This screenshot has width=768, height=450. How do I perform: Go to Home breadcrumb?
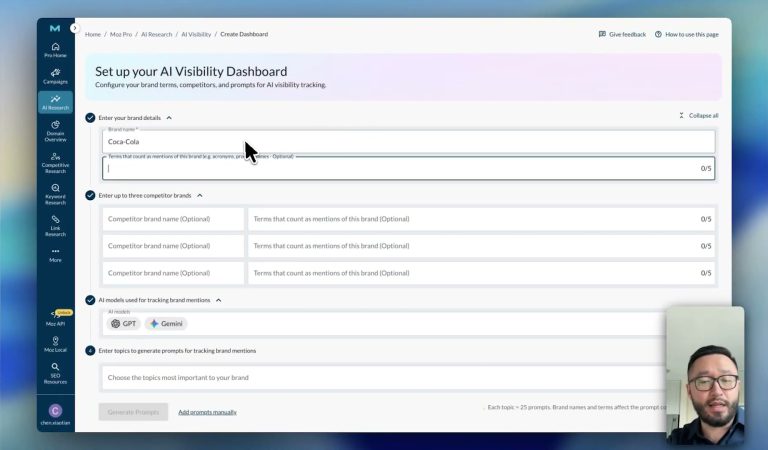coord(93,34)
